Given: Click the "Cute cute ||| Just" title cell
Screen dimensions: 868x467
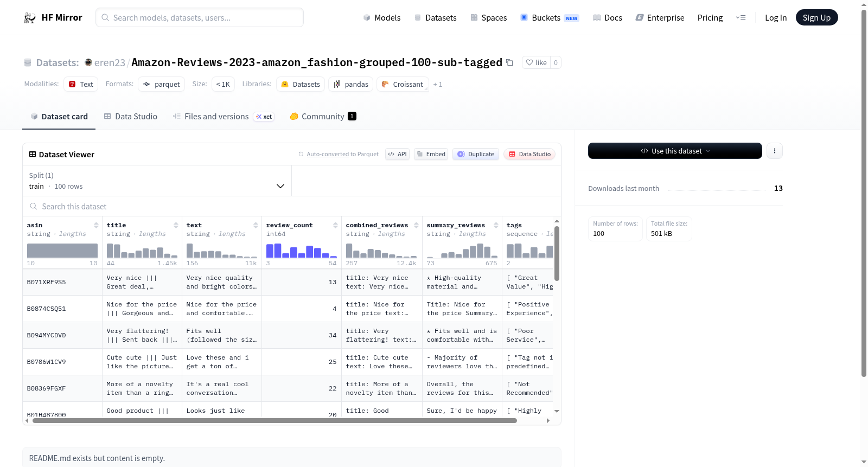Looking at the screenshot, I should (142, 362).
